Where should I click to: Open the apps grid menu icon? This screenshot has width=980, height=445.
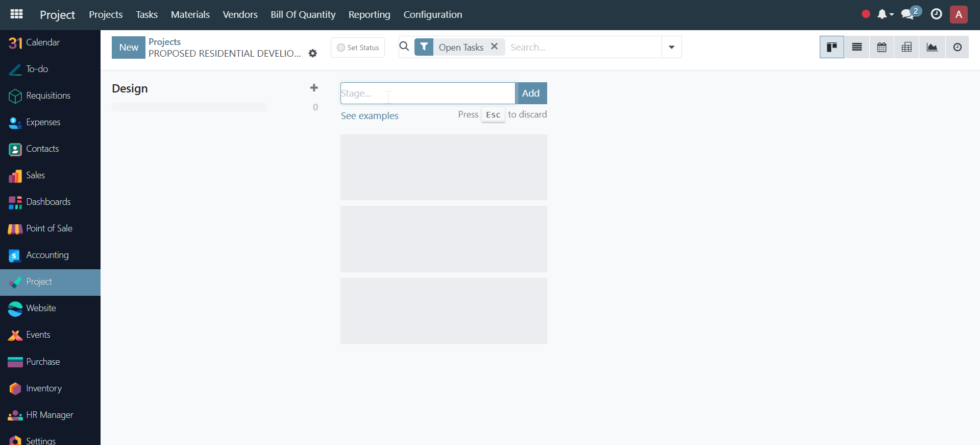click(16, 14)
